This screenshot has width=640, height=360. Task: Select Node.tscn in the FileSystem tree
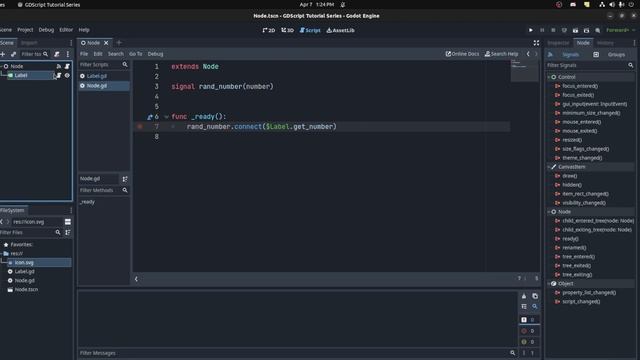26,289
